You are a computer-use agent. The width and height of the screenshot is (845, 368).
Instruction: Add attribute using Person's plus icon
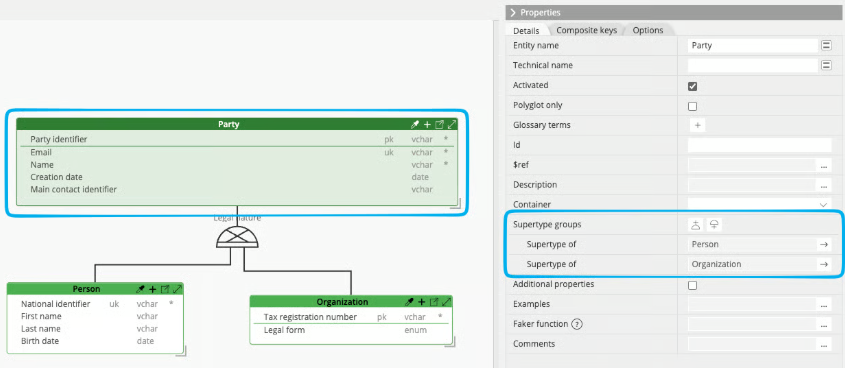point(153,289)
